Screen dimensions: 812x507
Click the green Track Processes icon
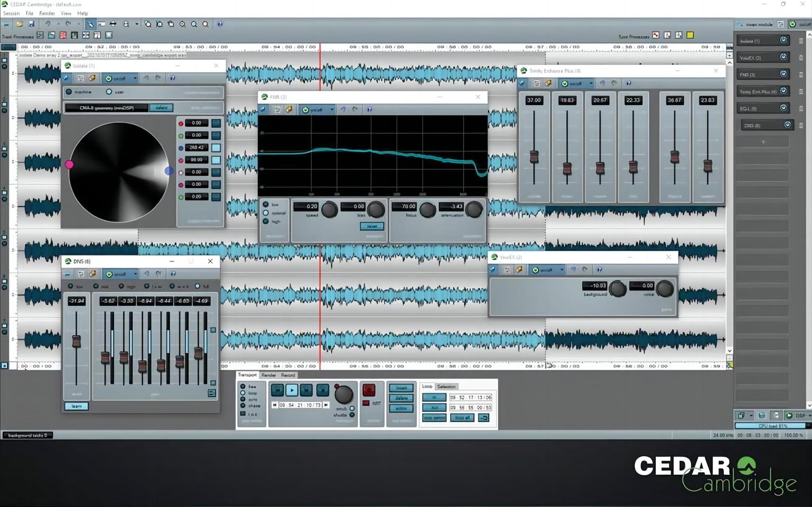[x=74, y=35]
